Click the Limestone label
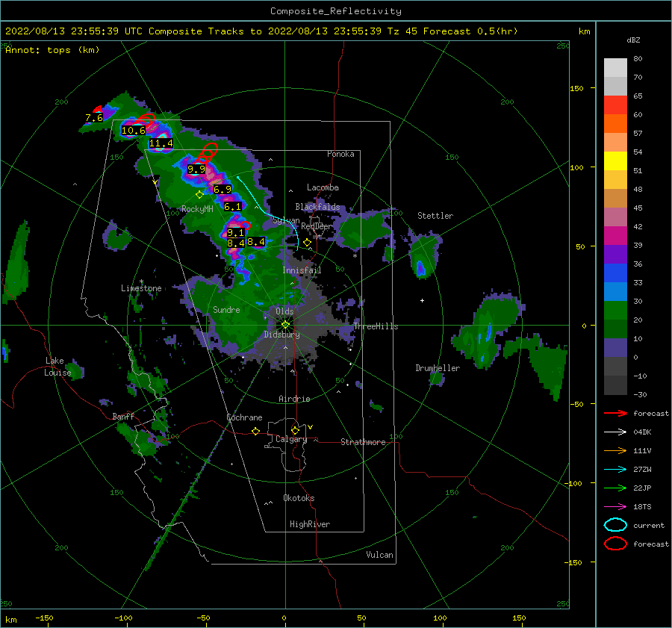672x628 pixels. pos(141,288)
